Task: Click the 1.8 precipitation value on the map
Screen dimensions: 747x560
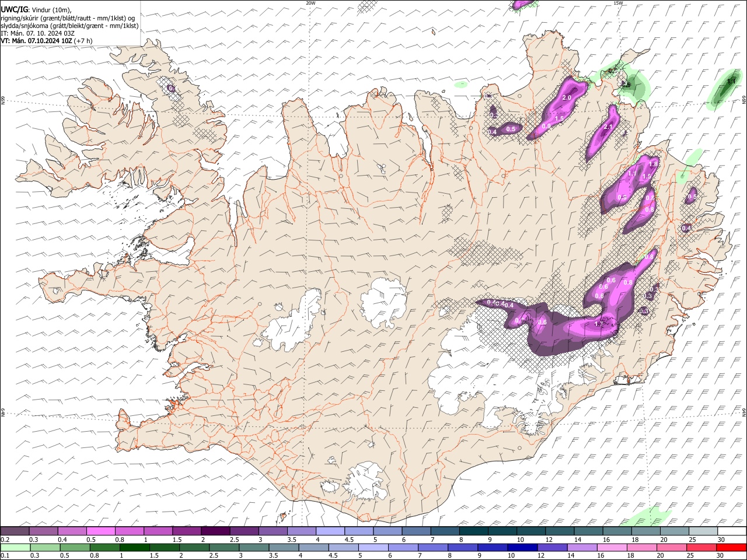Action: (x=653, y=164)
